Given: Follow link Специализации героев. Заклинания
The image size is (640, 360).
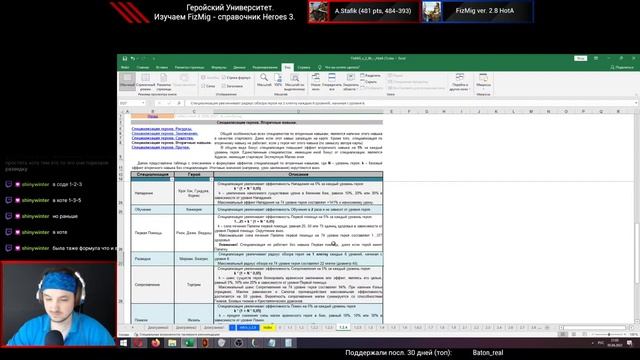Looking at the screenshot, I should [165, 133].
